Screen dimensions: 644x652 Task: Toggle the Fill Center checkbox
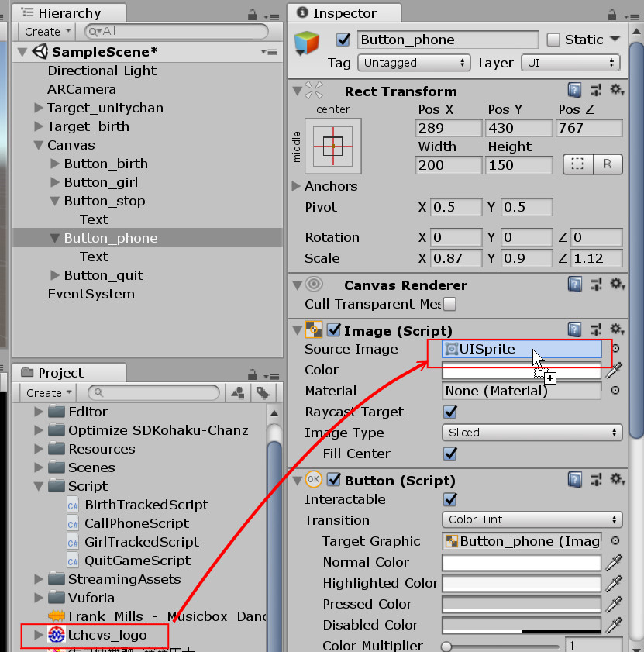point(450,454)
